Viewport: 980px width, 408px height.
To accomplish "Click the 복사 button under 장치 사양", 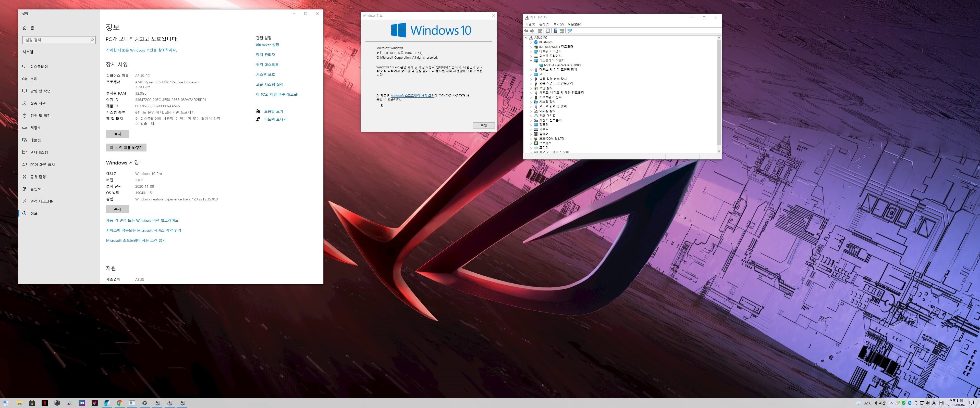I will click(x=118, y=134).
